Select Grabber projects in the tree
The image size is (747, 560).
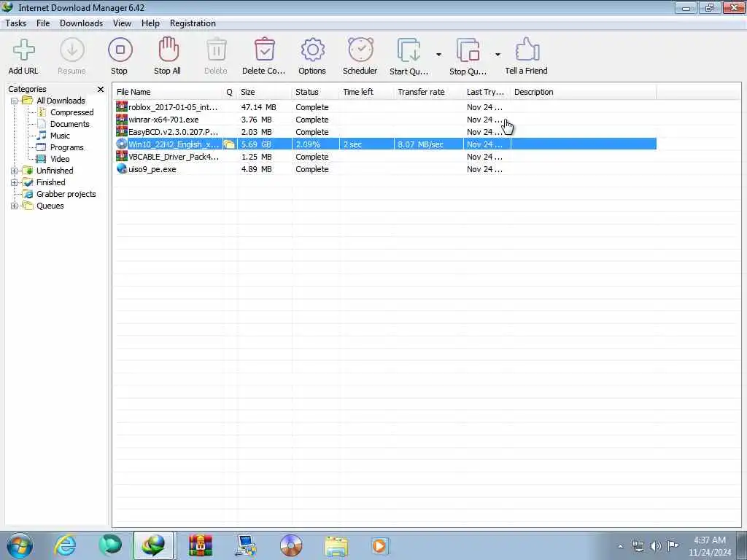point(66,194)
